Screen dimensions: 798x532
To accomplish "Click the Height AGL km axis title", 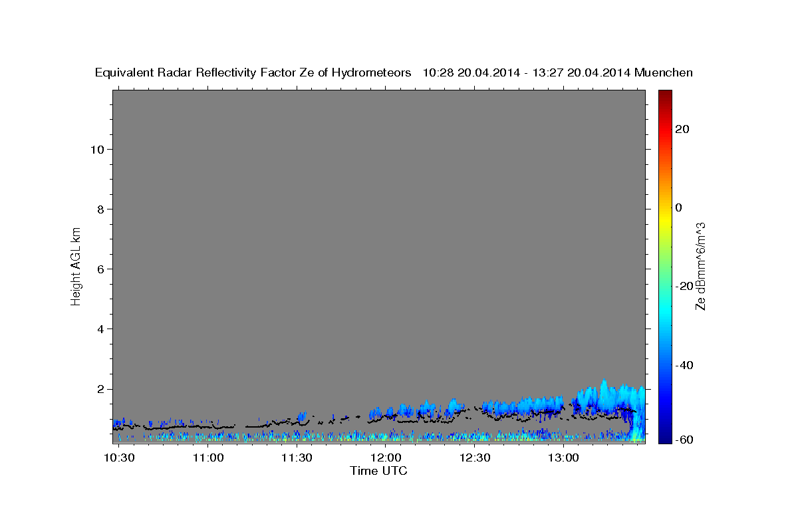I will [76, 265].
